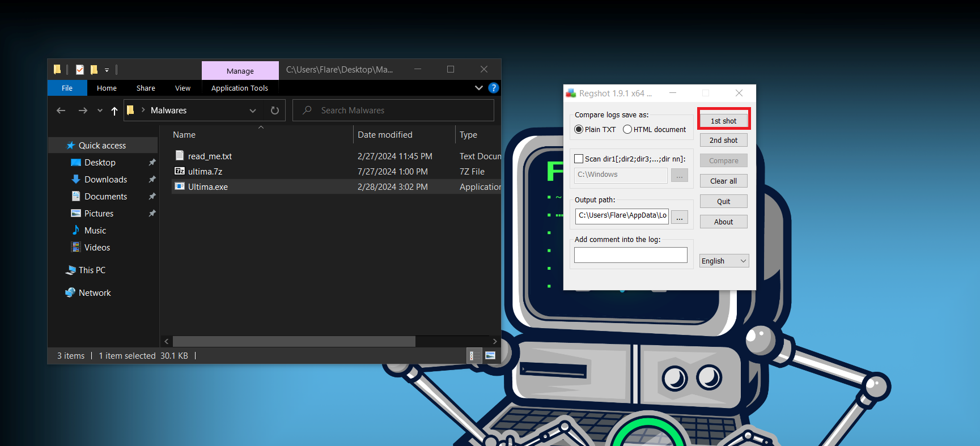The image size is (980, 446).
Task: Expand the ribbon with the chevron
Action: point(479,88)
